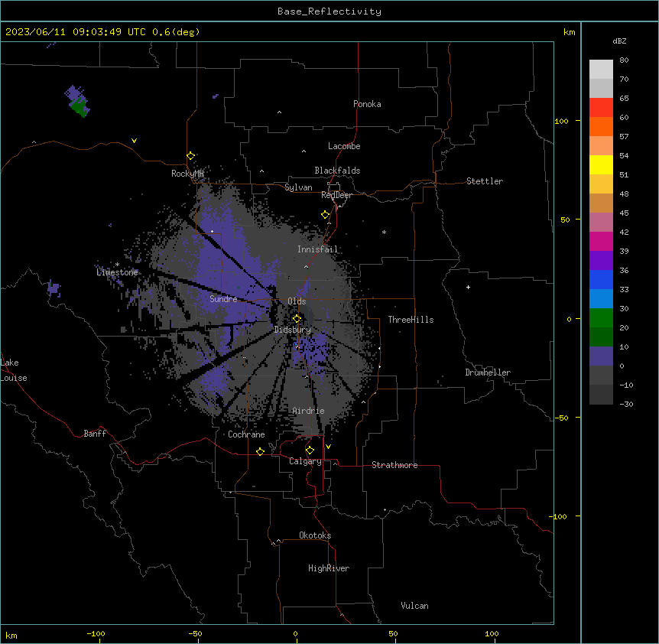This screenshot has width=659, height=644.
Task: Click the yellow diamond marker above Calgary label
Action: pyautogui.click(x=310, y=450)
